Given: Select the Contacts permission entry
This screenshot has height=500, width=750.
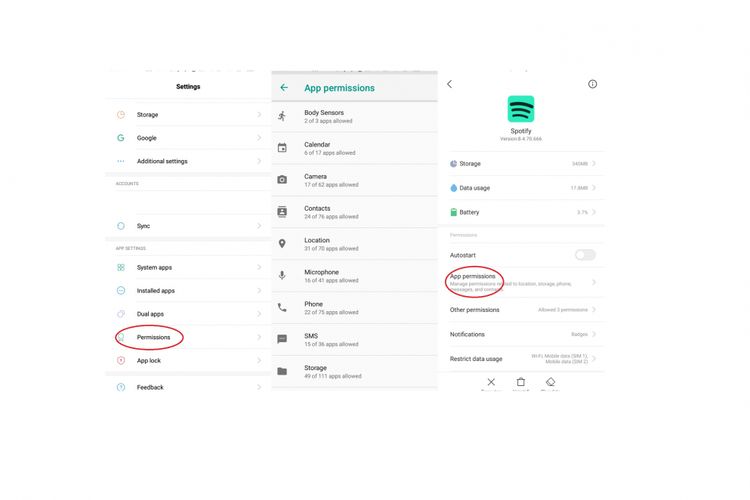Looking at the screenshot, I should point(317,212).
